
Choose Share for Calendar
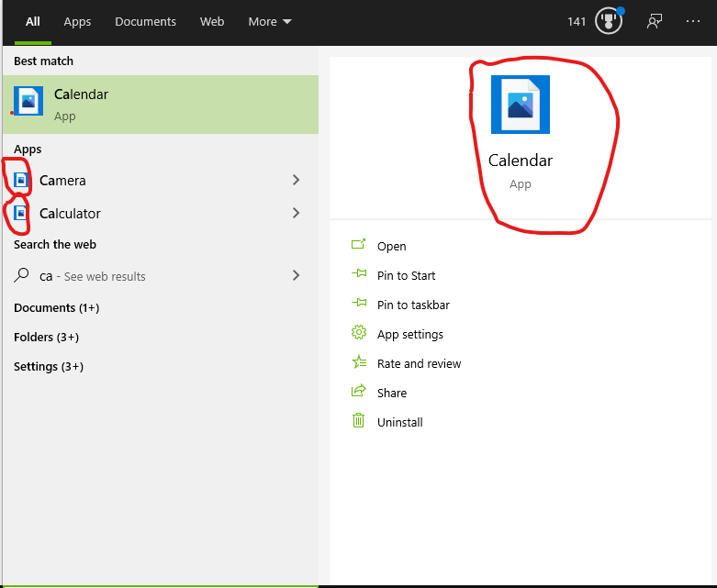point(392,393)
